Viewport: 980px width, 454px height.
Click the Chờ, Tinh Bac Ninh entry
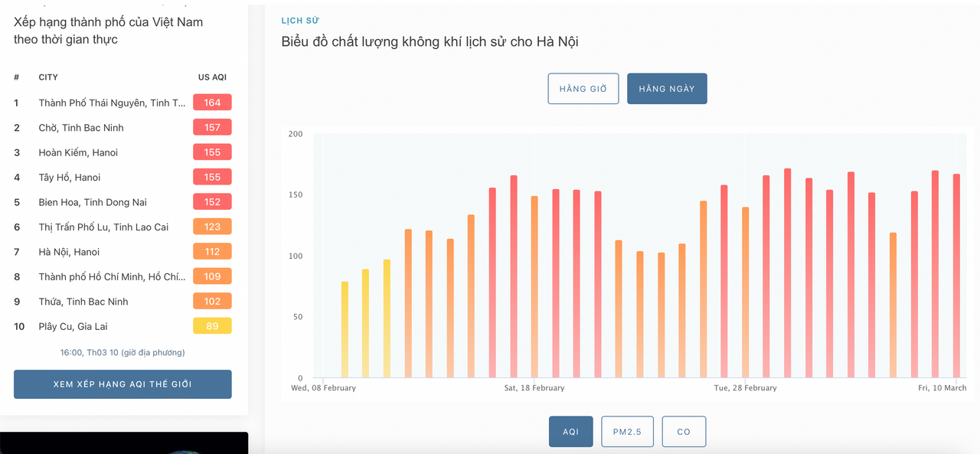pos(81,128)
